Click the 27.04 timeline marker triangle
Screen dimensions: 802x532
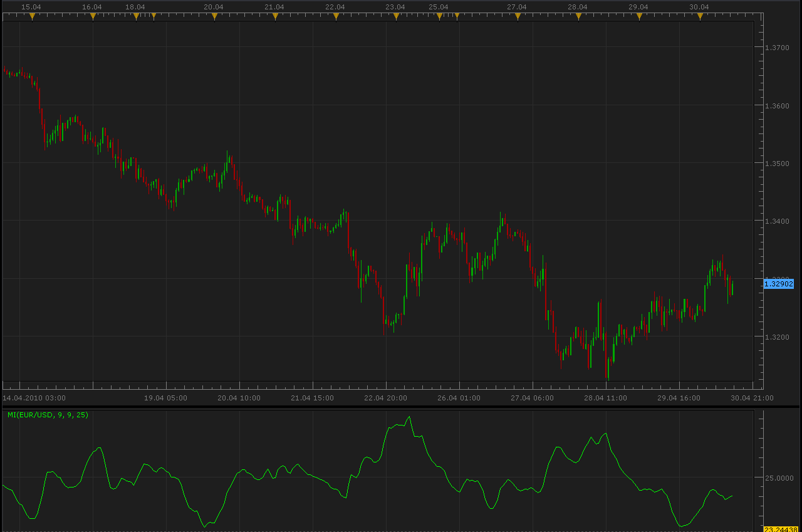pyautogui.click(x=518, y=17)
